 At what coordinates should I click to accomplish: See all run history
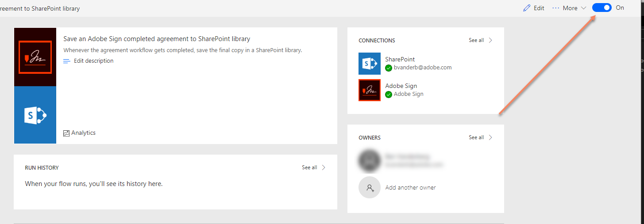(x=309, y=167)
